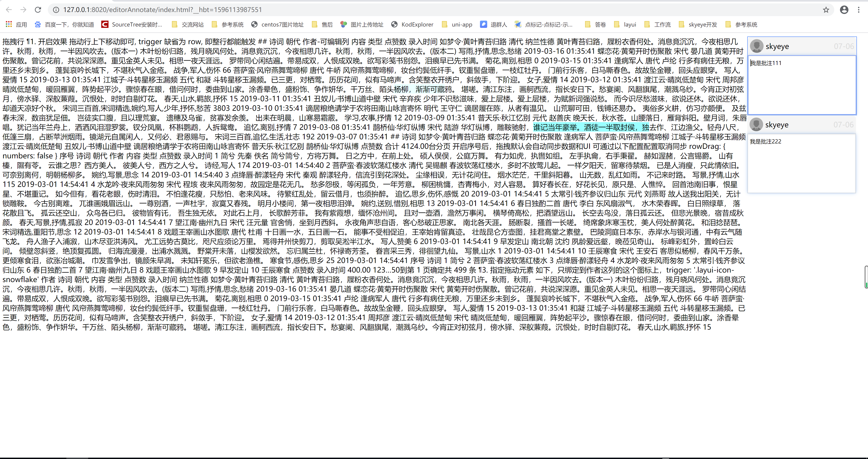The height and width of the screenshot is (459, 868).
Task: Expand the layui bookmark folder
Action: (625, 25)
